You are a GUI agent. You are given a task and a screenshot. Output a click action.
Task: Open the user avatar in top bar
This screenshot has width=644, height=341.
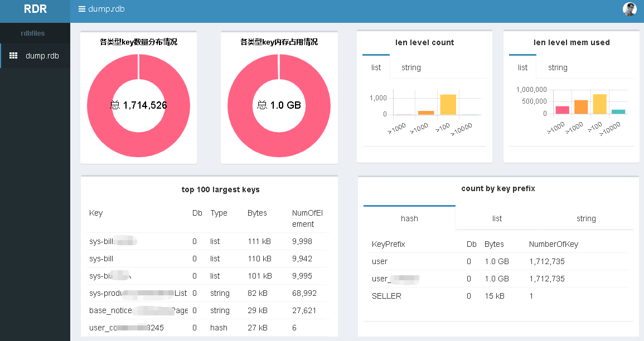(630, 9)
